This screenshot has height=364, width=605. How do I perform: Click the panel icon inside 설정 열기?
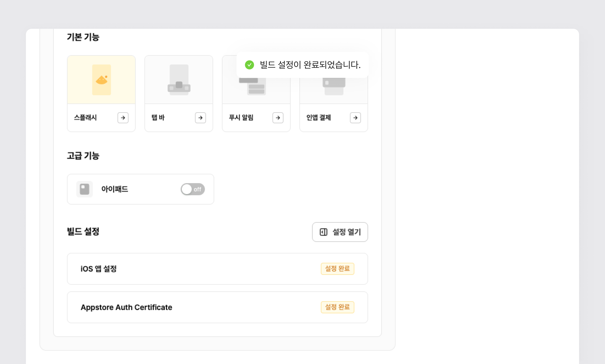(323, 232)
